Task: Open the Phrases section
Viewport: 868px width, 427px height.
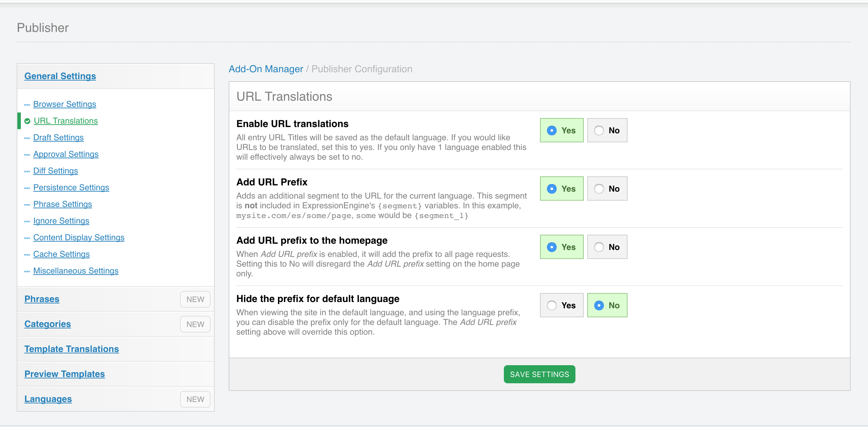Action: click(x=42, y=299)
